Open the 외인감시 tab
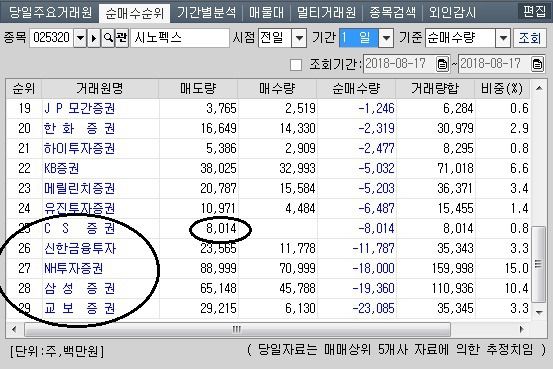 (x=452, y=13)
